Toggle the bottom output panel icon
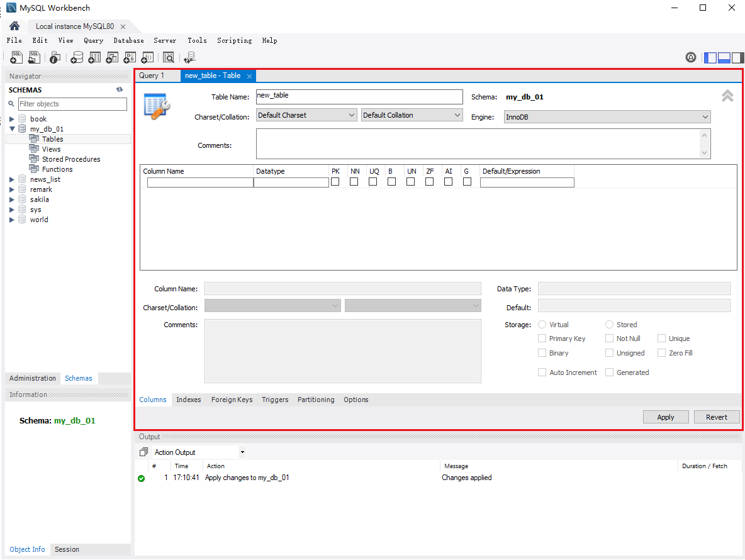Viewport: 745px width, 560px height. coord(724,57)
